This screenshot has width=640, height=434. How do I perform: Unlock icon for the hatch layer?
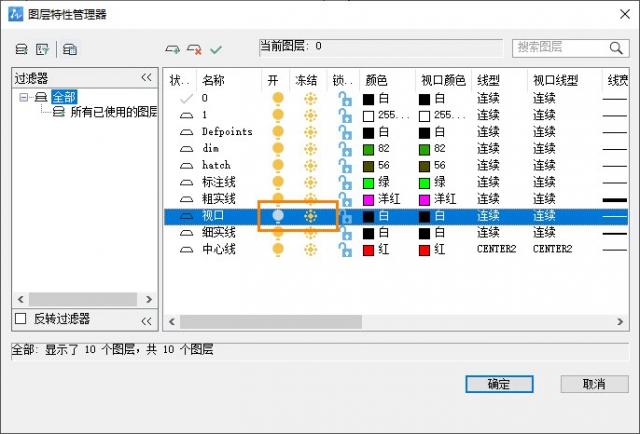pos(343,165)
